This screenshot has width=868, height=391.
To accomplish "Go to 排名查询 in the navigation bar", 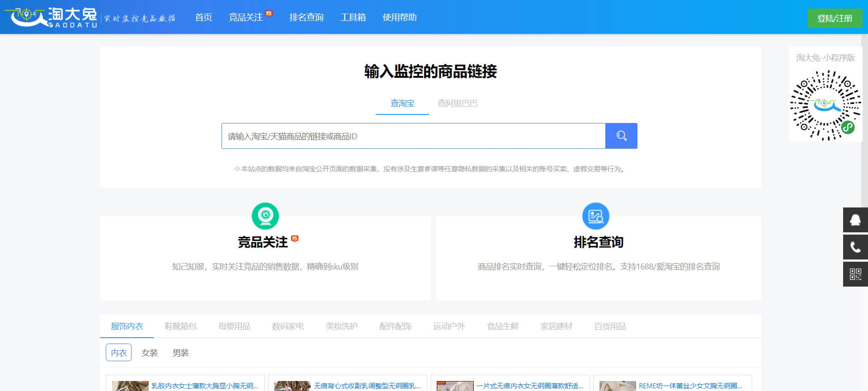I will (306, 17).
